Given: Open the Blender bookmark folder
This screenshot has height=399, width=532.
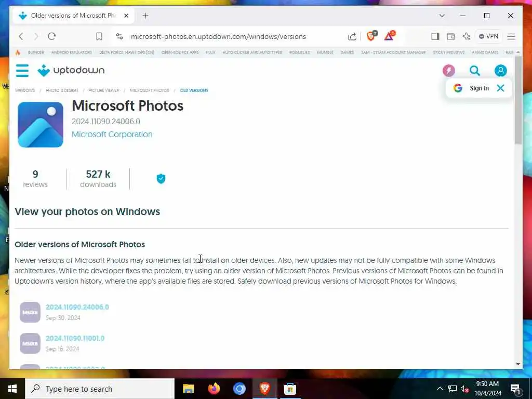Looking at the screenshot, I should tap(36, 52).
